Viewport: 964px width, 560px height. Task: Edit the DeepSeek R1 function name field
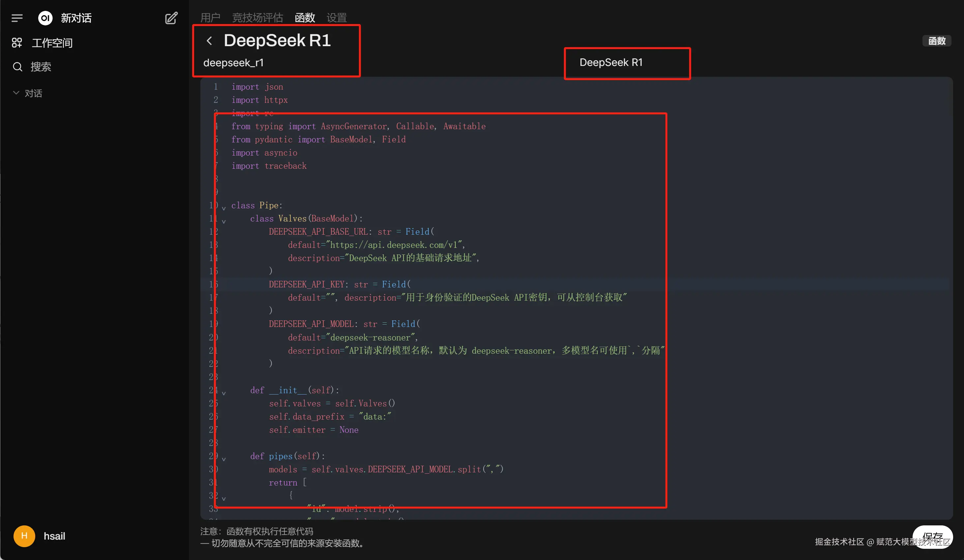tap(277, 41)
